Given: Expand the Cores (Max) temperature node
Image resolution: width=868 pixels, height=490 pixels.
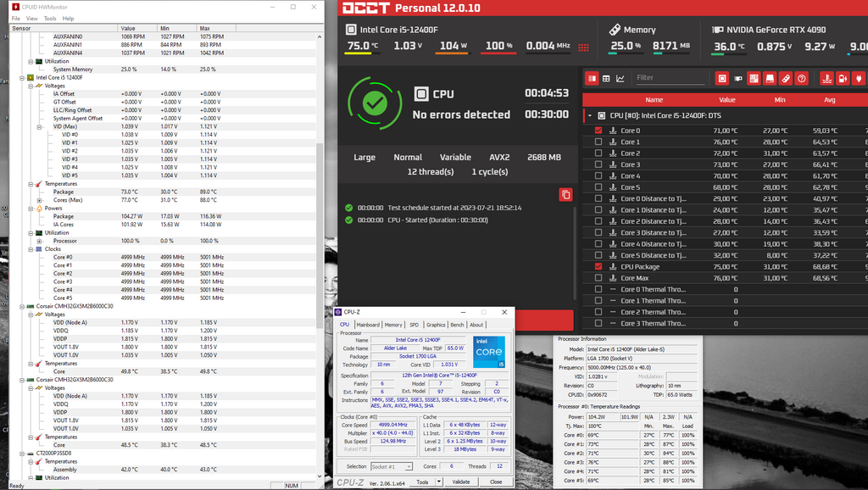Looking at the screenshot, I should click(x=39, y=200).
